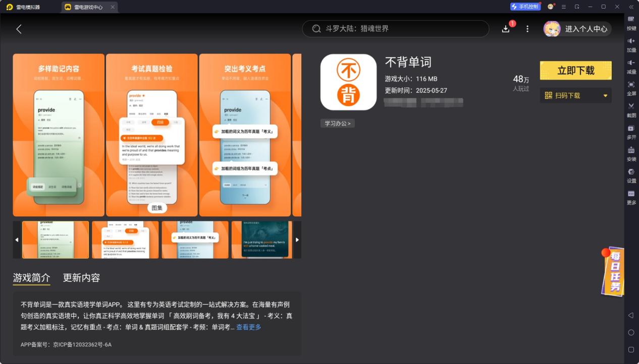This screenshot has width=639, height=364.
Task: Select the 游戏简介 tab
Action: click(31, 278)
